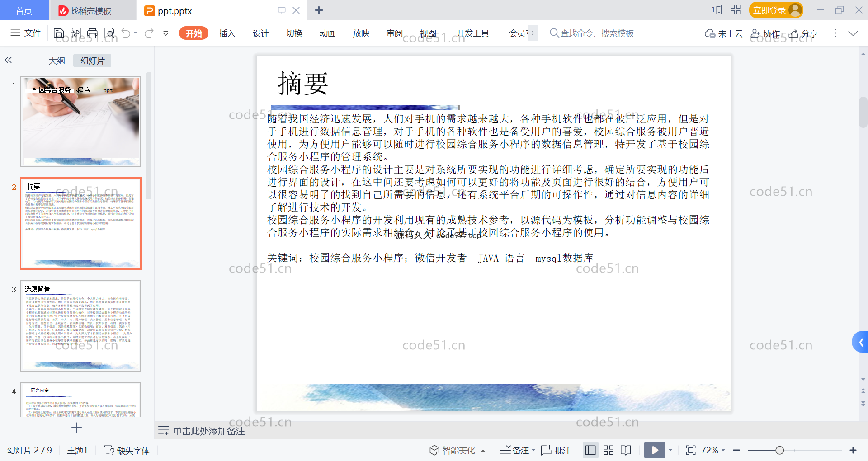Select the 开始 ribbon tab
The image size is (868, 461).
(x=193, y=33)
